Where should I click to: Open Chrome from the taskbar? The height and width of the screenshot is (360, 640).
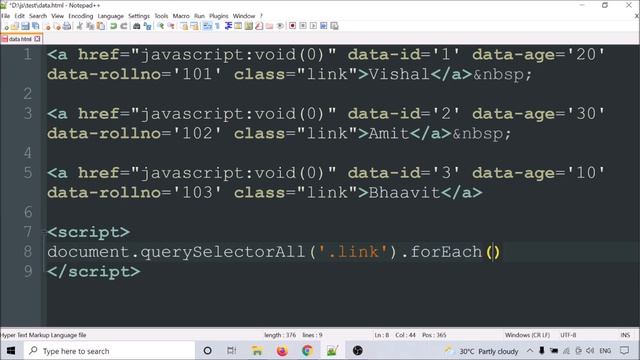pyautogui.click(x=307, y=351)
